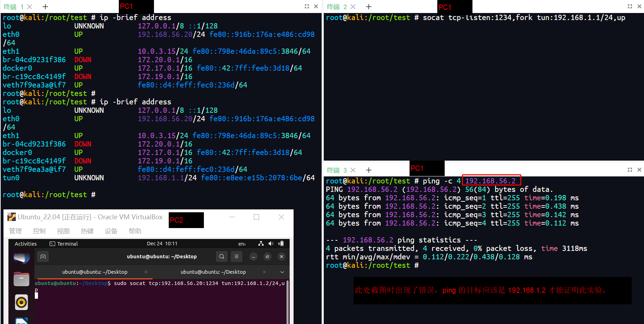Open the 视图 menu in VirtualBox
644x324 pixels.
coord(63,231)
